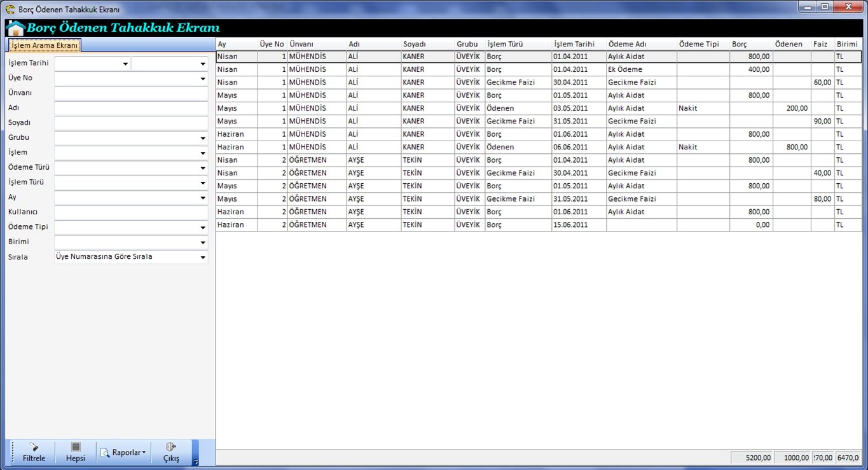Click the Kullanıcı text box
Viewport: 868px width, 470px height.
coord(130,212)
